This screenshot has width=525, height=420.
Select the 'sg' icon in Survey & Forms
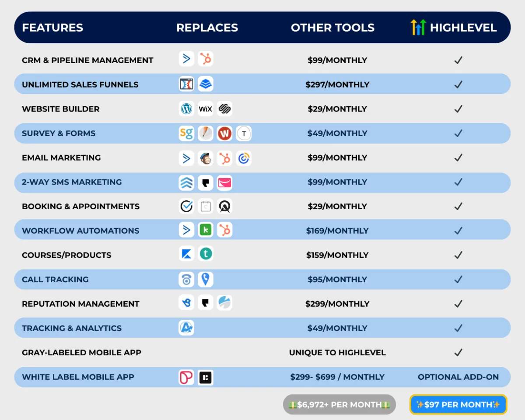tap(187, 133)
